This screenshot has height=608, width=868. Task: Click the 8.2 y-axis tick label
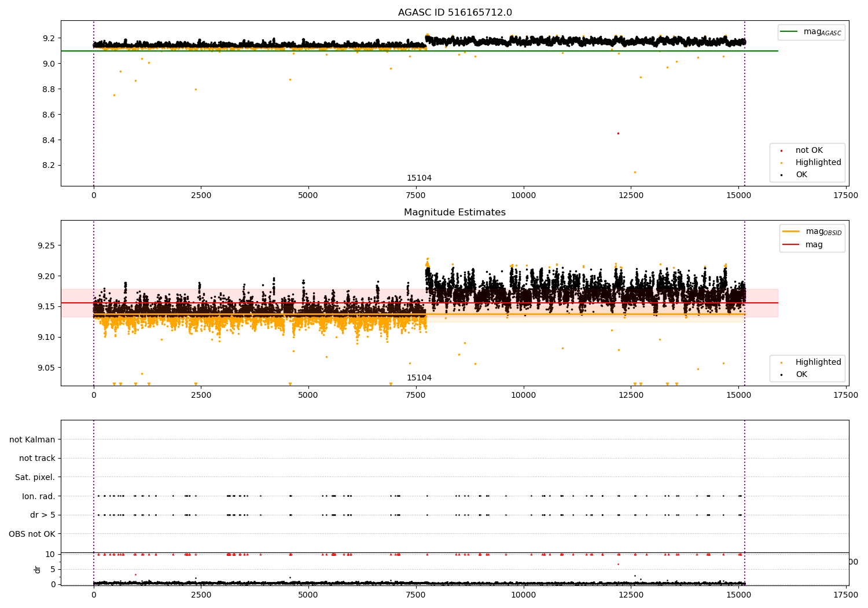coord(49,166)
